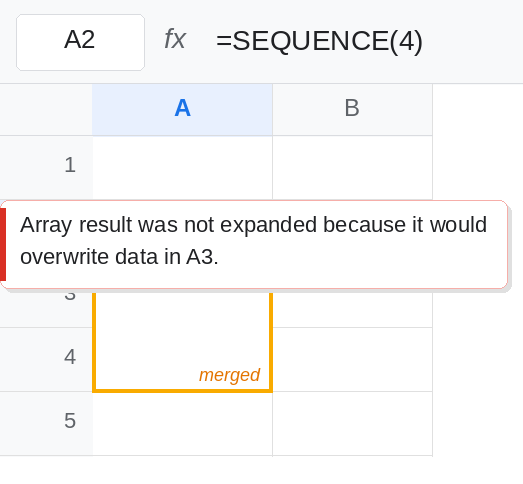Click cell A1

pyautogui.click(x=182, y=167)
